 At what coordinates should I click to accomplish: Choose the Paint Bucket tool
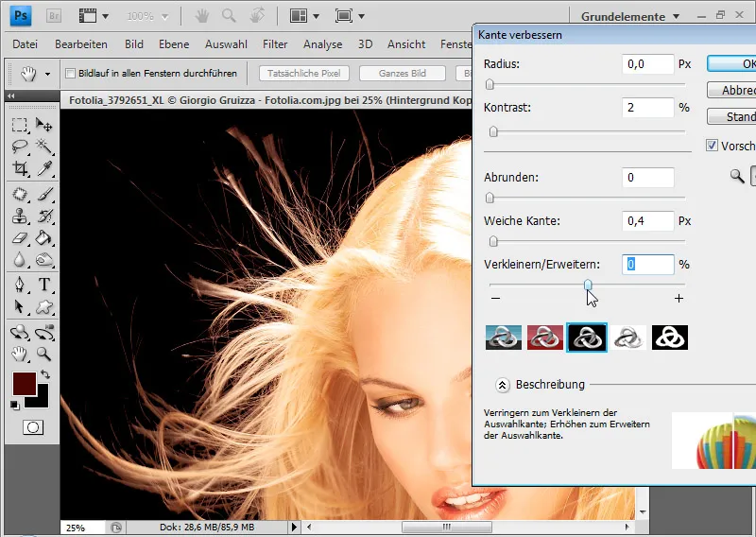tap(43, 237)
